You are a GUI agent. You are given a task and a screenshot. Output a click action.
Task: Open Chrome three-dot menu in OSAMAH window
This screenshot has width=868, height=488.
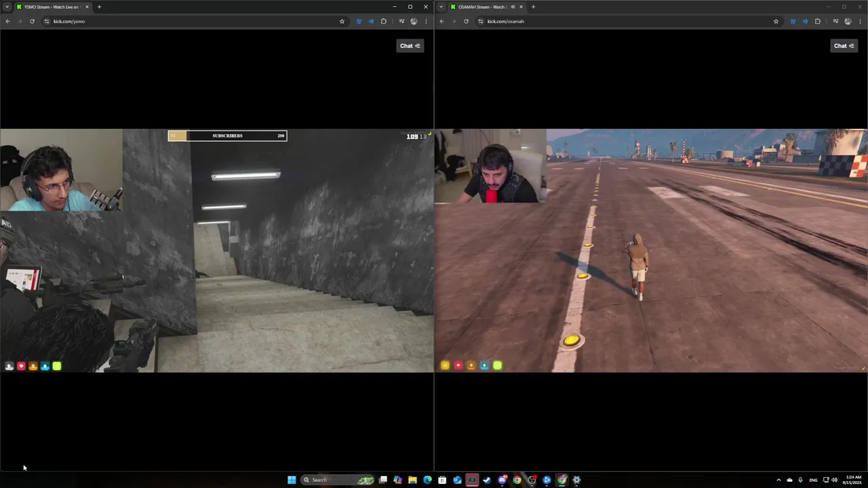coord(860,21)
